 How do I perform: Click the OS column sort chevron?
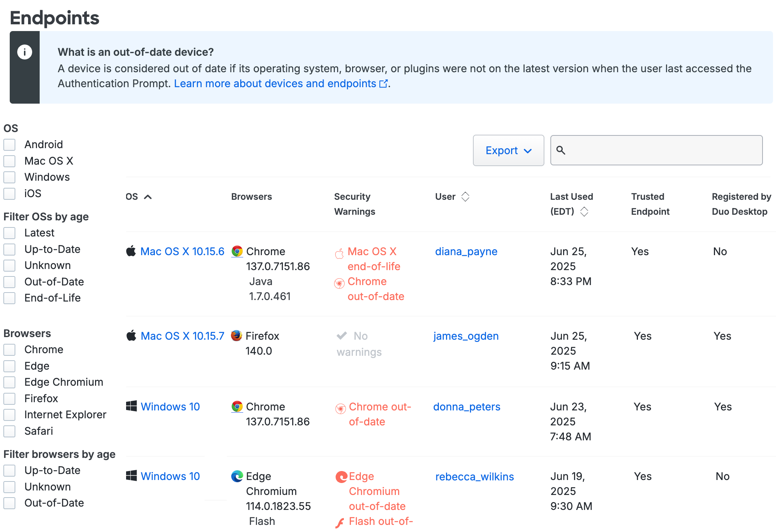149,196
